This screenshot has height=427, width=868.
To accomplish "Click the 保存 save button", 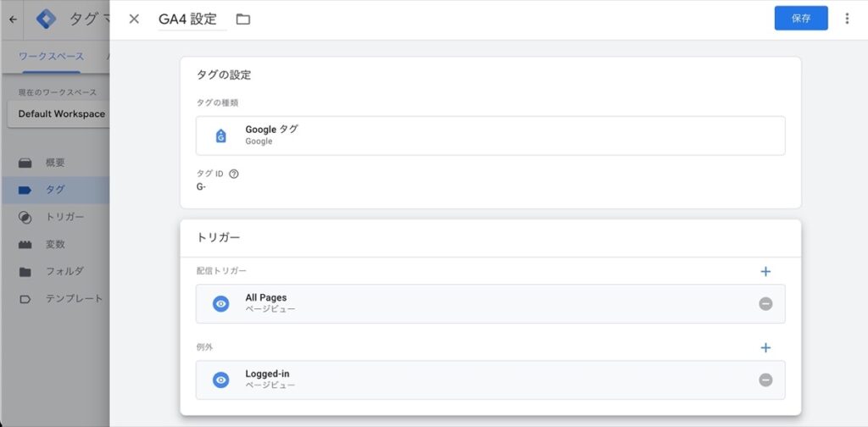I will [x=801, y=19].
